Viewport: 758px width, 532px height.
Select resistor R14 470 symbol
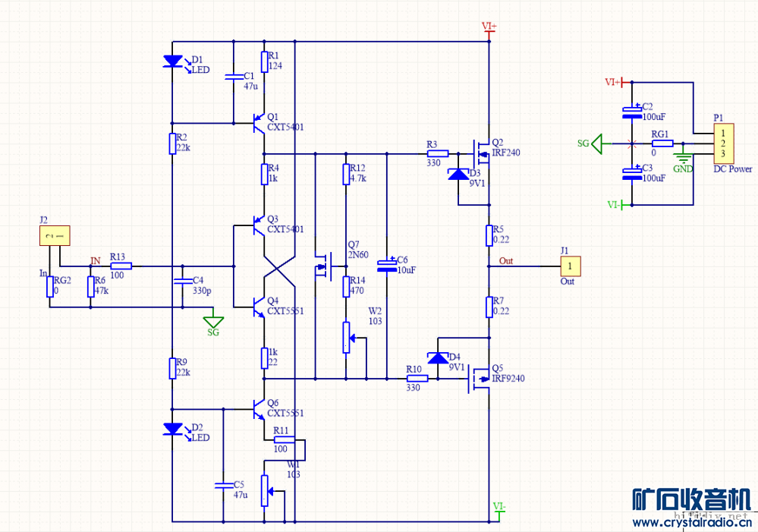(346, 286)
